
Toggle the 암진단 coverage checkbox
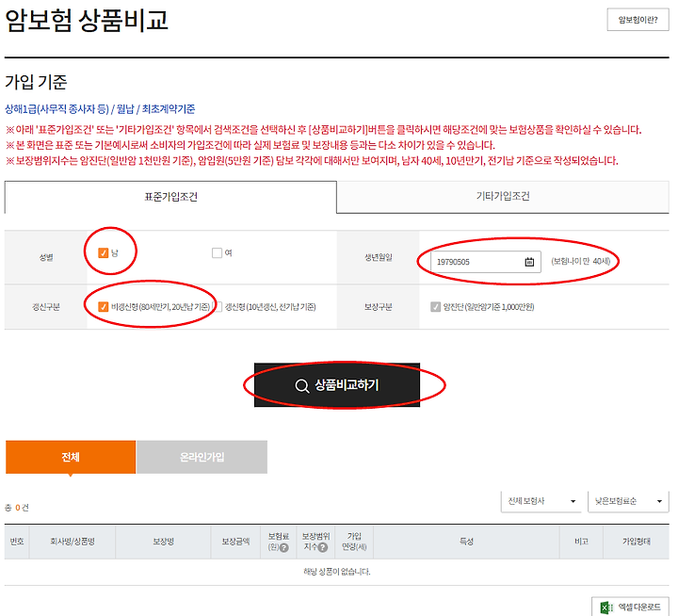[x=435, y=306]
